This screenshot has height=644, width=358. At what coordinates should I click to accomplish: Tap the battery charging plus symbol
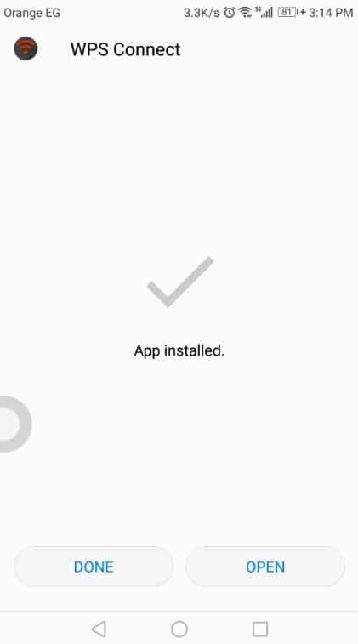303,13
